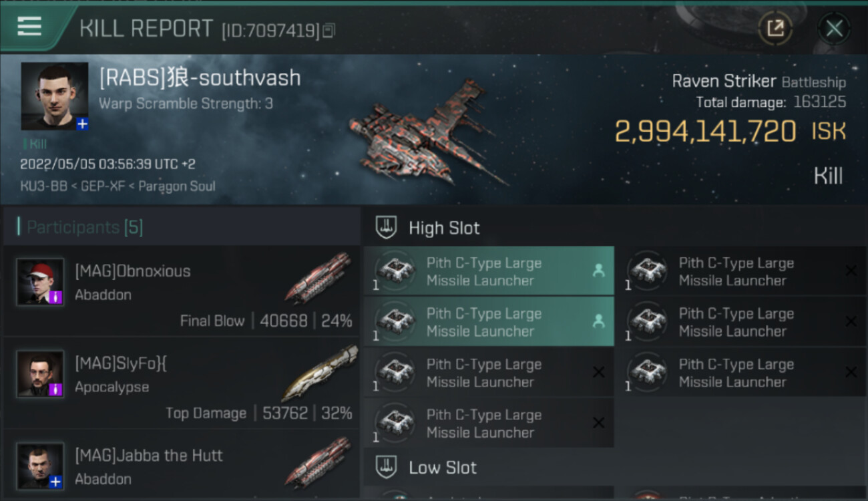868x501 pixels.
Task: Open the Participants [5] tab
Action: (84, 227)
